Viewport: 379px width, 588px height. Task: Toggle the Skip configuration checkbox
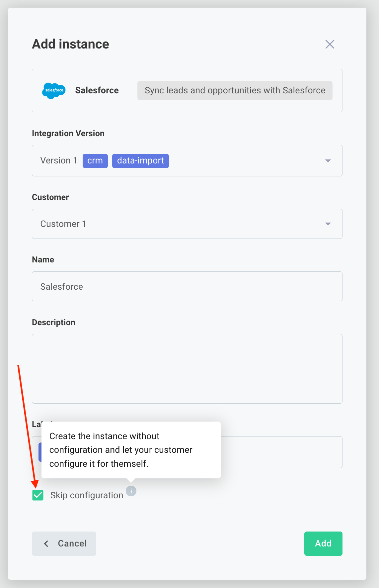tap(38, 495)
